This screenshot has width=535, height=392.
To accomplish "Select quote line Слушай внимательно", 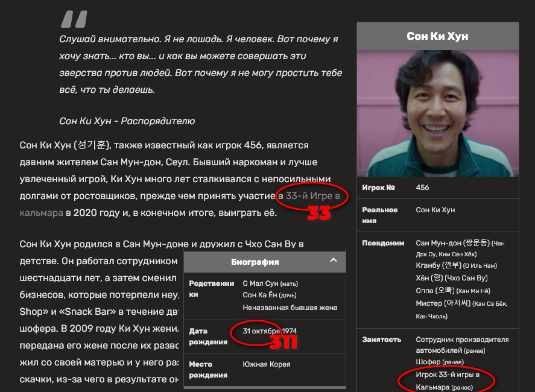I will pyautogui.click(x=110, y=39).
